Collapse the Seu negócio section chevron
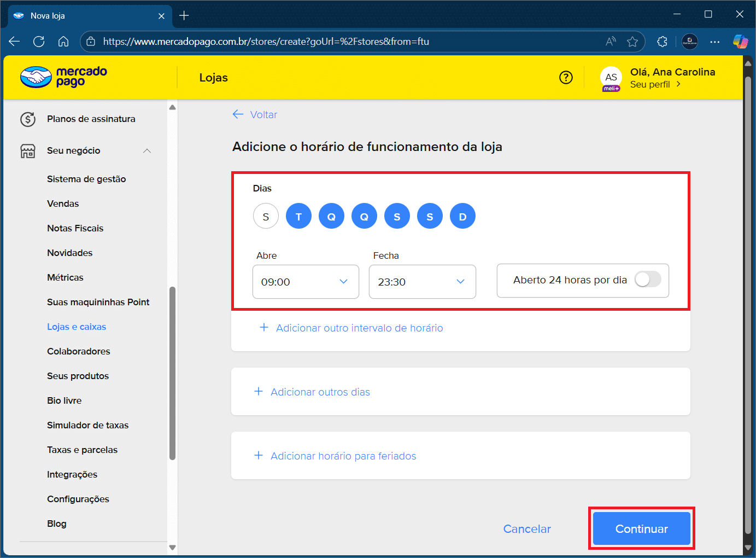The image size is (756, 558). tap(146, 150)
